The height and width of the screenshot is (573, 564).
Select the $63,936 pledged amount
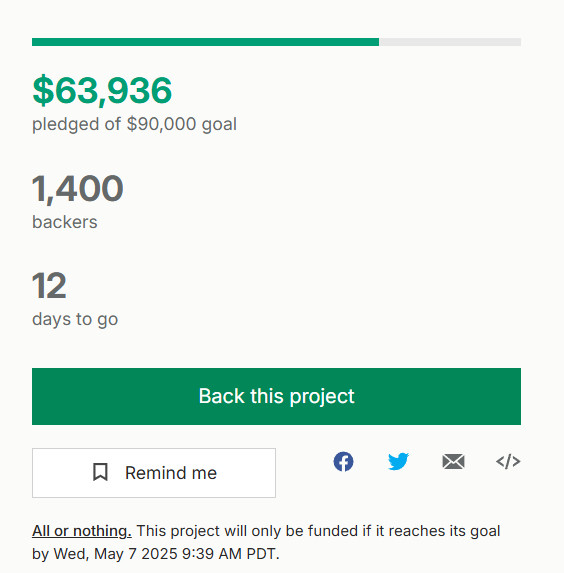102,90
